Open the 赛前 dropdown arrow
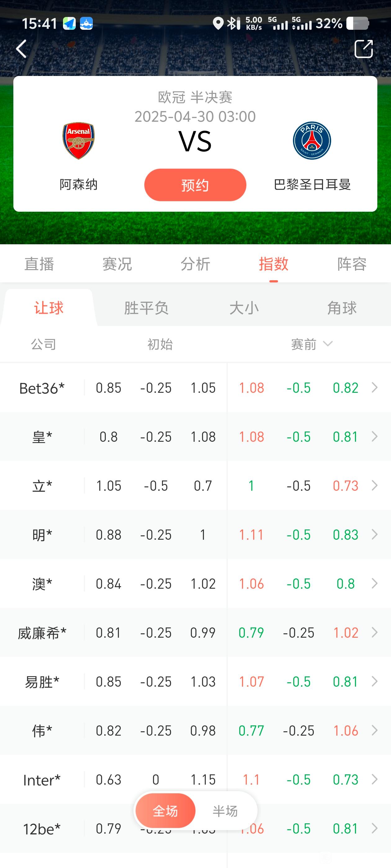Viewport: 391px width, 868px height. (x=328, y=344)
